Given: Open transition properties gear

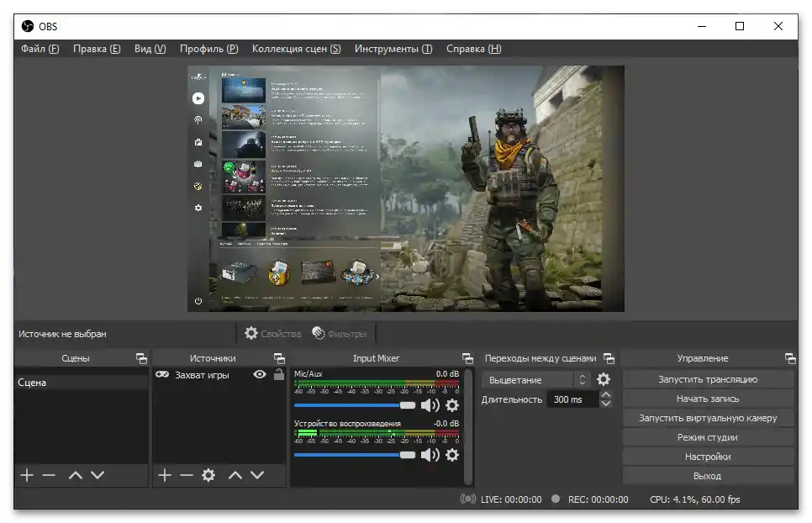Looking at the screenshot, I should coord(604,379).
